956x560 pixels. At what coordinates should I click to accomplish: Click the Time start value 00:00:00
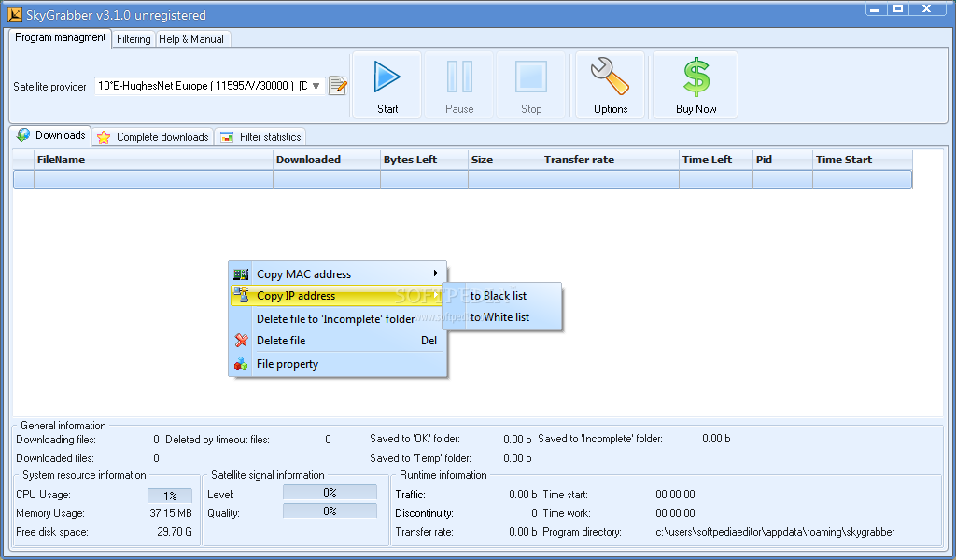click(x=675, y=494)
